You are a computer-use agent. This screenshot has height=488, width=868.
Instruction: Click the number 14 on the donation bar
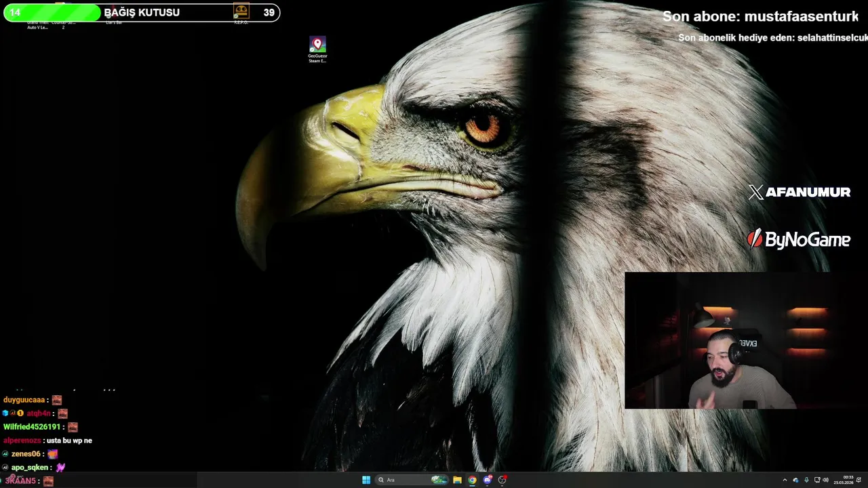point(15,13)
